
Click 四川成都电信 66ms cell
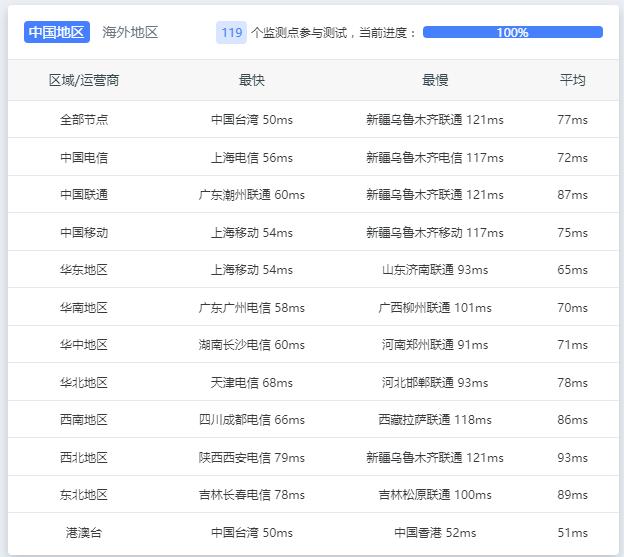tap(252, 420)
